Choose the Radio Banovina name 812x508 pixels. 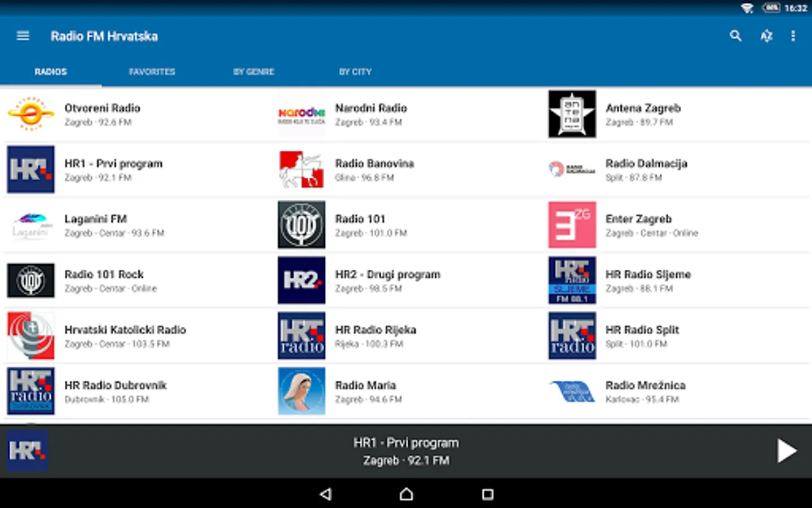(374, 163)
